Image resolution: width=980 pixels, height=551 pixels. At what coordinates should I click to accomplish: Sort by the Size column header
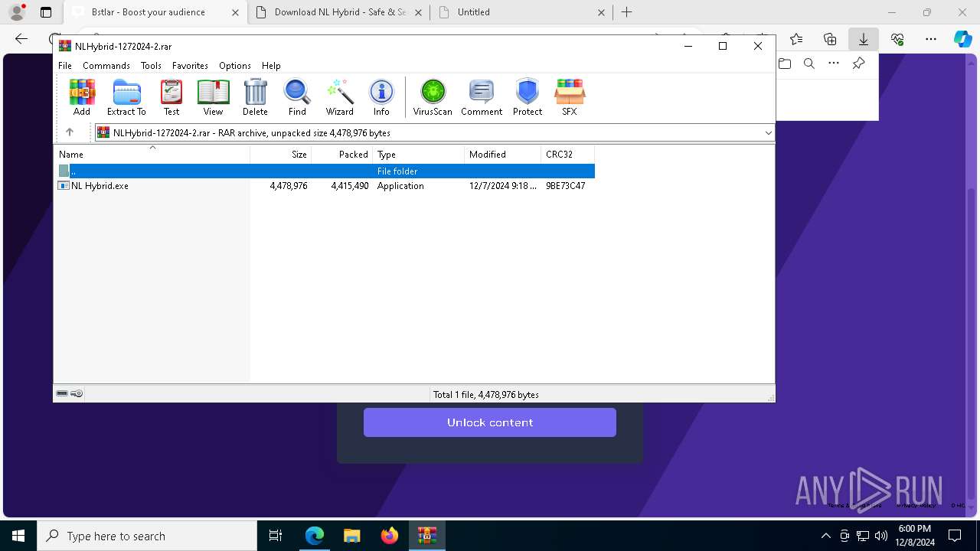point(281,154)
